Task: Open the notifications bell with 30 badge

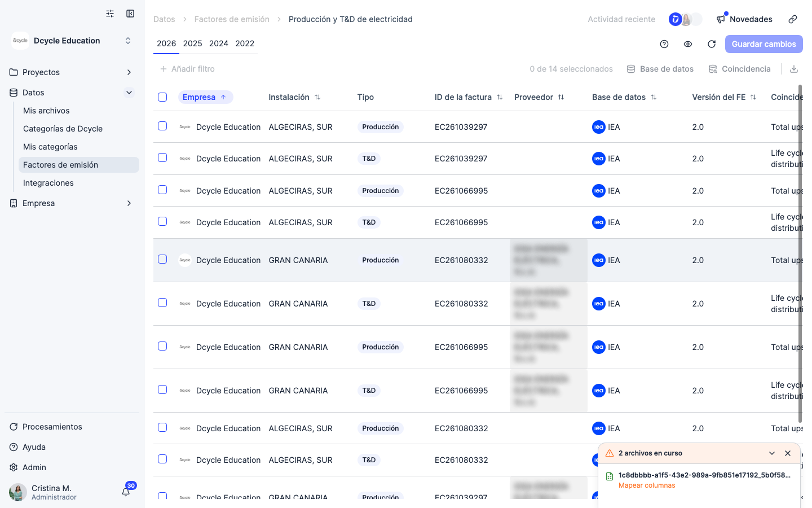Action: click(126, 492)
